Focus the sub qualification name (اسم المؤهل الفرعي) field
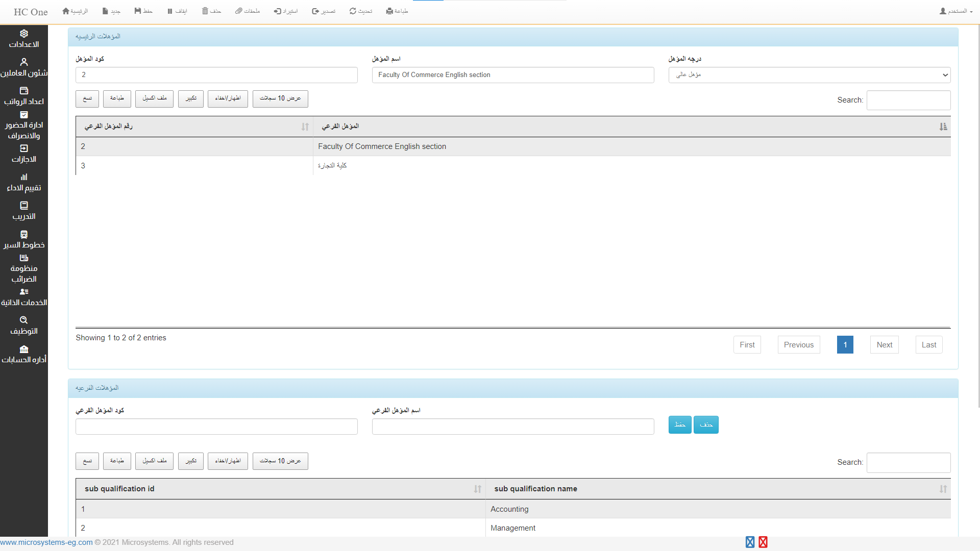This screenshot has height=551, width=980. point(513,427)
